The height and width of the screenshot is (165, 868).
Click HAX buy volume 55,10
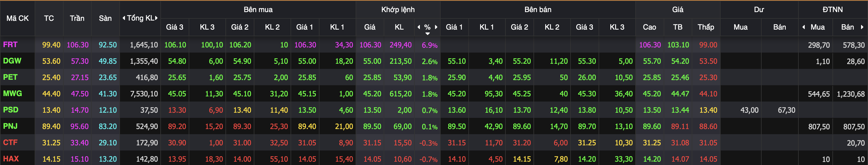279,159
